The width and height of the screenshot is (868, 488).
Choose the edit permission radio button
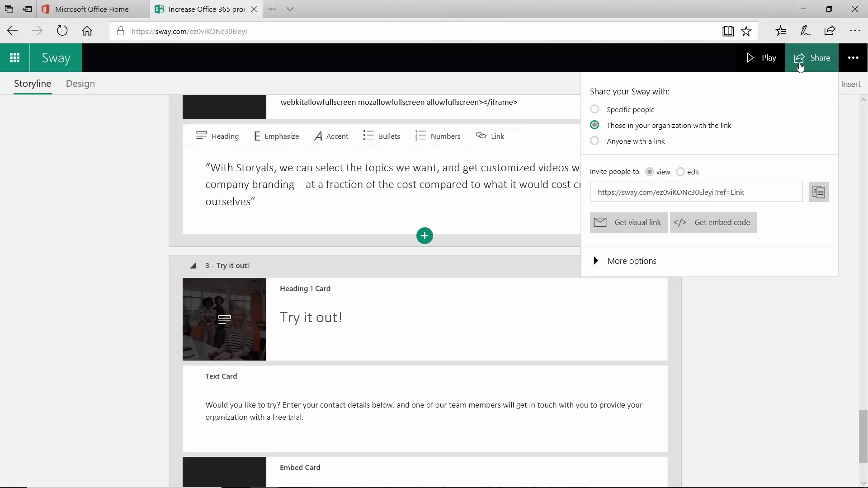click(x=680, y=172)
